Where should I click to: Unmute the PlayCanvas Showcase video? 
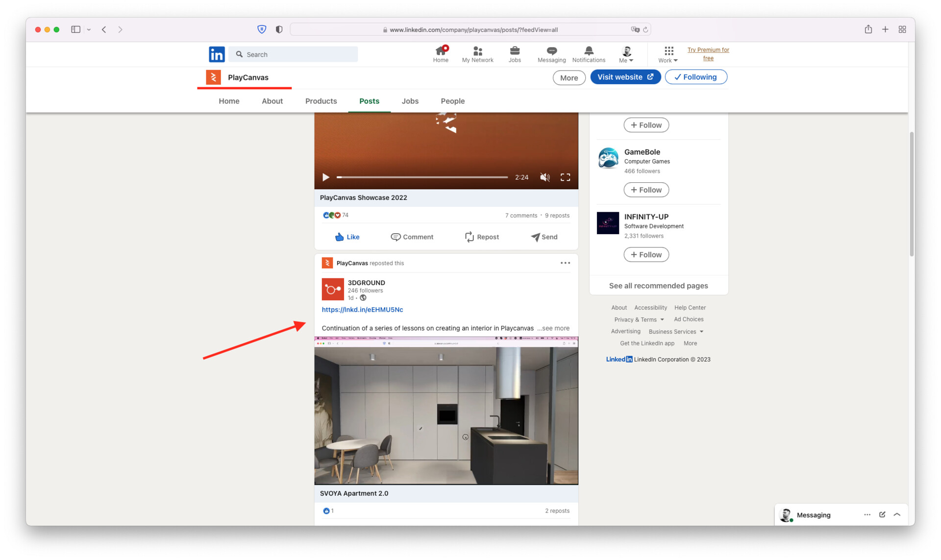click(x=545, y=177)
